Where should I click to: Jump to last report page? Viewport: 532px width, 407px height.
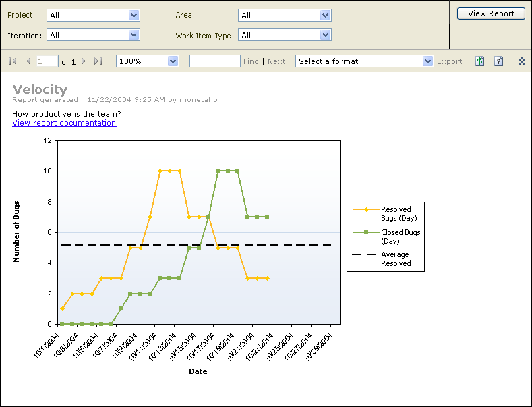[98, 61]
